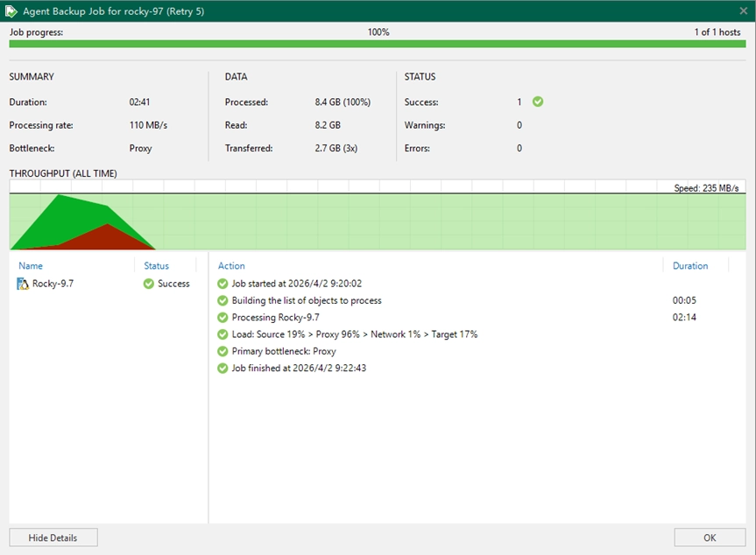Click the Duration column header
756x555 pixels.
[x=690, y=266]
